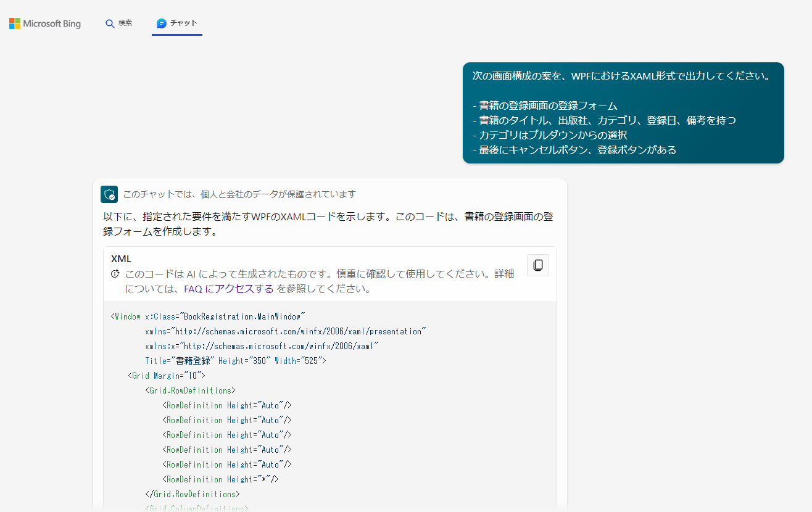The height and width of the screenshot is (512, 812).
Task: Click the colored squares in the Bing logo
Action: [14, 23]
